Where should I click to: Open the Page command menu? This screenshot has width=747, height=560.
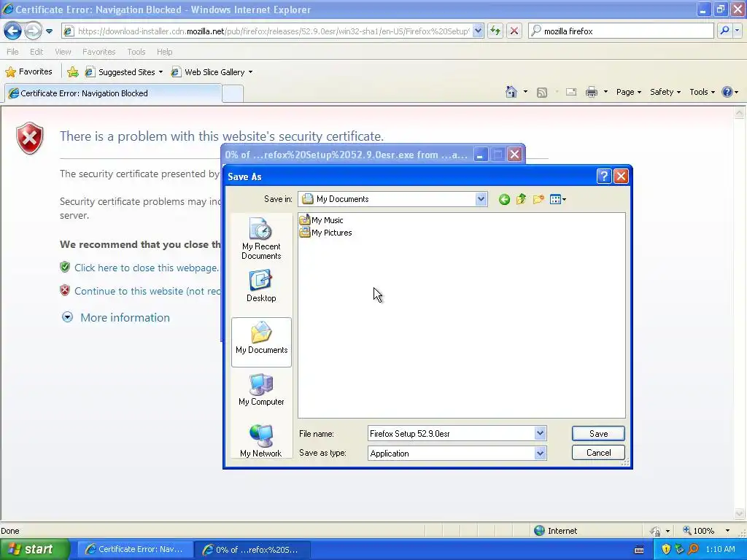pyautogui.click(x=628, y=92)
